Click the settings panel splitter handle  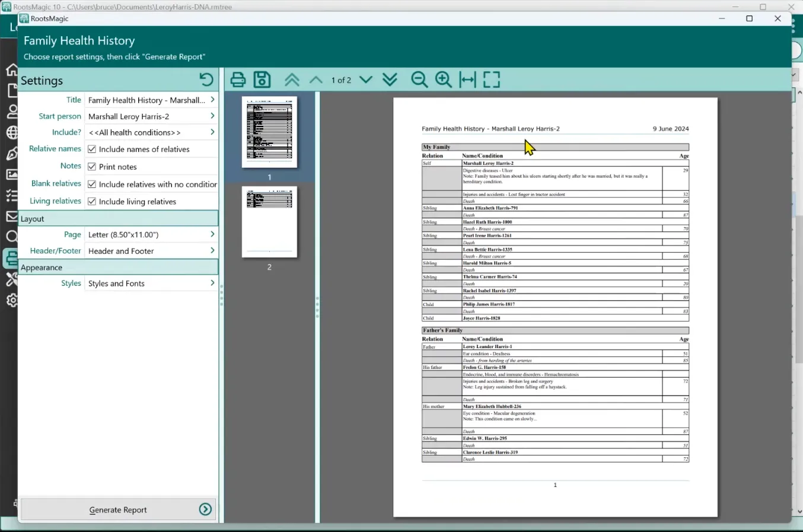(222, 295)
